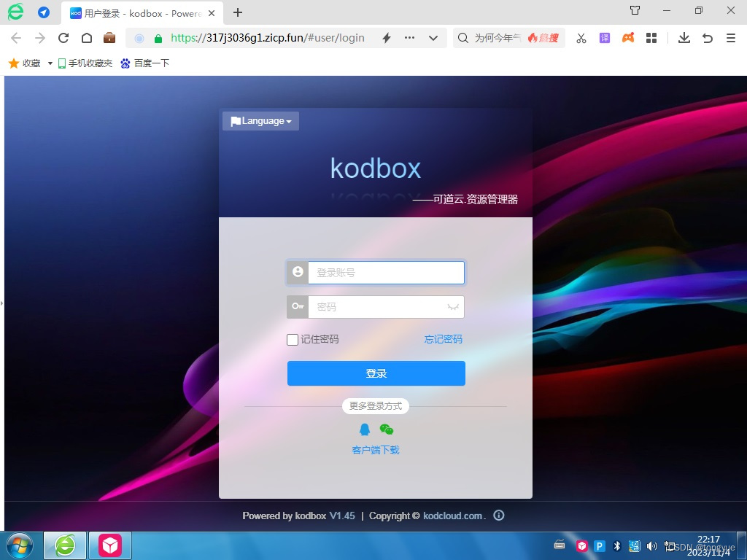This screenshot has width=747, height=560.
Task: Expand the address bar extensions chevron
Action: tap(433, 37)
